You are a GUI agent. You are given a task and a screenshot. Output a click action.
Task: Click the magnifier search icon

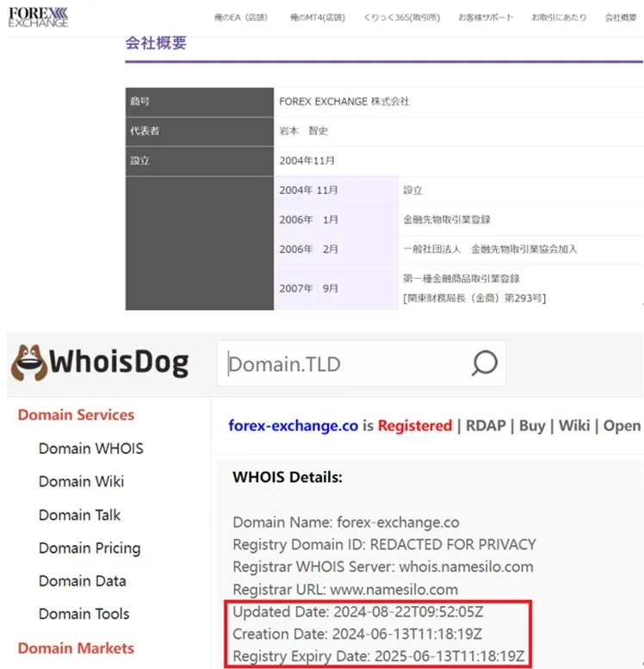(485, 363)
